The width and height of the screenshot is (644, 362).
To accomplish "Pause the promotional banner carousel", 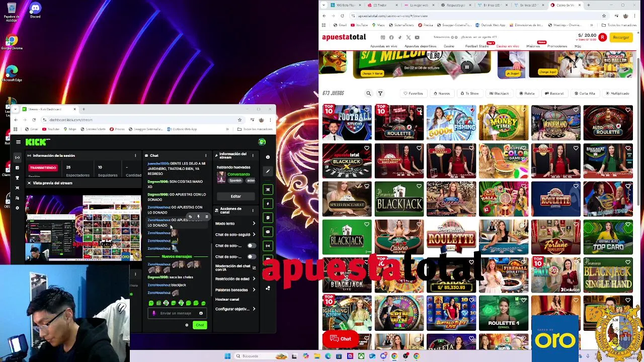I will pos(466,67).
